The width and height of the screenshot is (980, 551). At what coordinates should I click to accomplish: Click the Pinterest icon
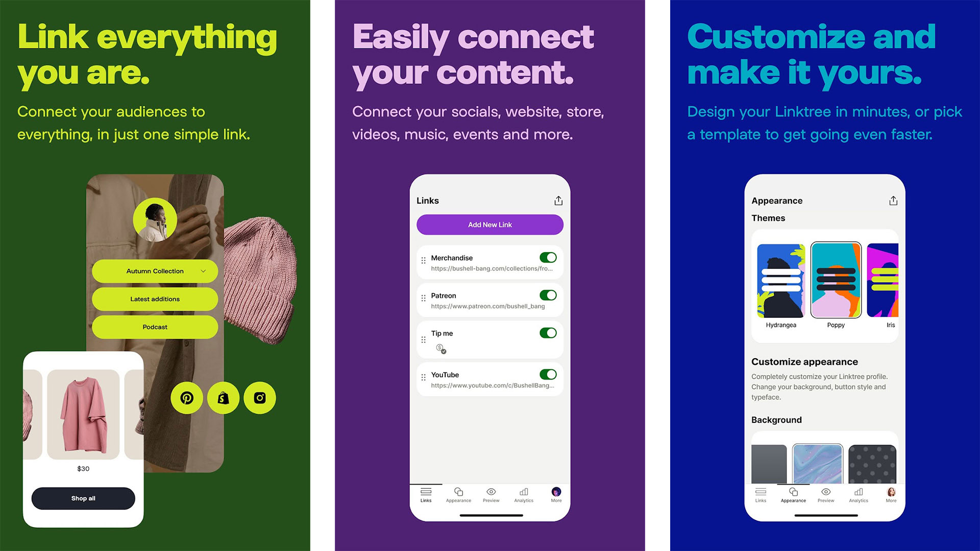point(186,397)
